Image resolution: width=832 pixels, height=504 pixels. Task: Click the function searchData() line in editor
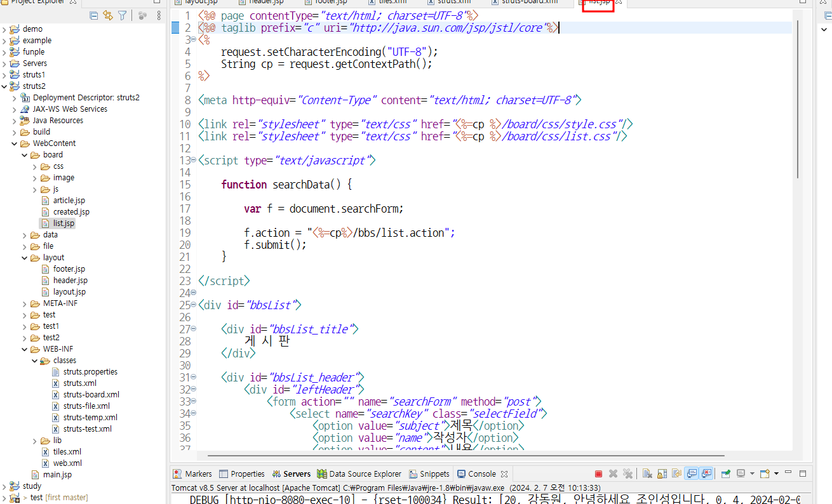coord(286,185)
